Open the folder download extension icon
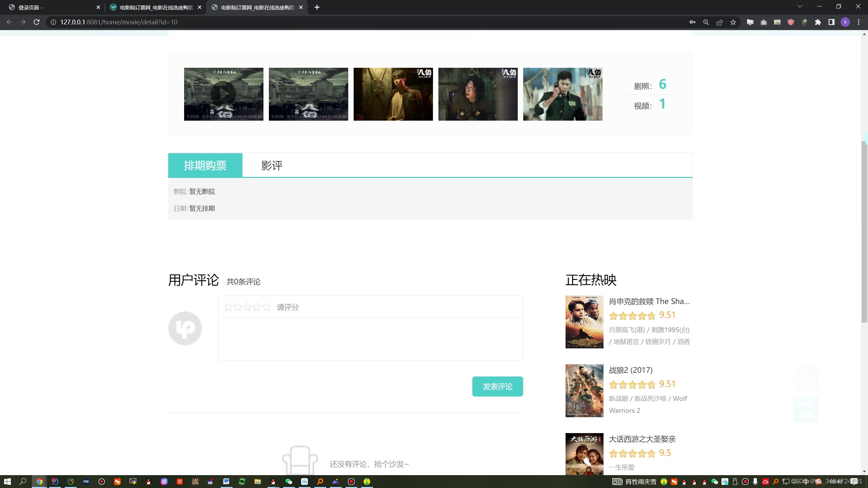 (x=750, y=22)
